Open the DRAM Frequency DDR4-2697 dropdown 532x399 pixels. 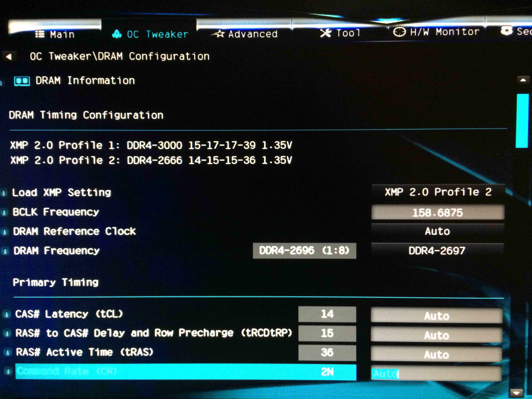pyautogui.click(x=437, y=251)
